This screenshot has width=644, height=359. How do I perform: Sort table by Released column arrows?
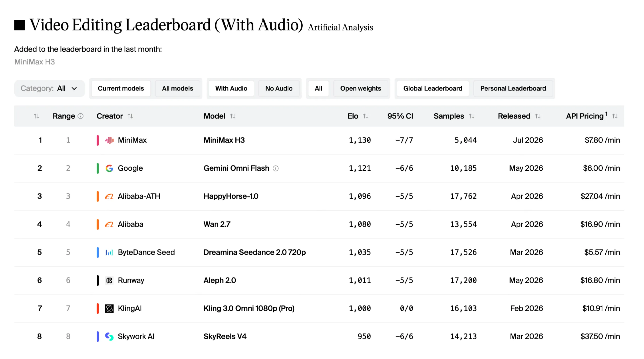[x=538, y=116]
